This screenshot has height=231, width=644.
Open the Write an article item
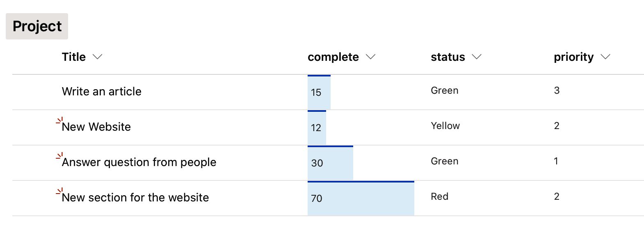pyautogui.click(x=102, y=91)
